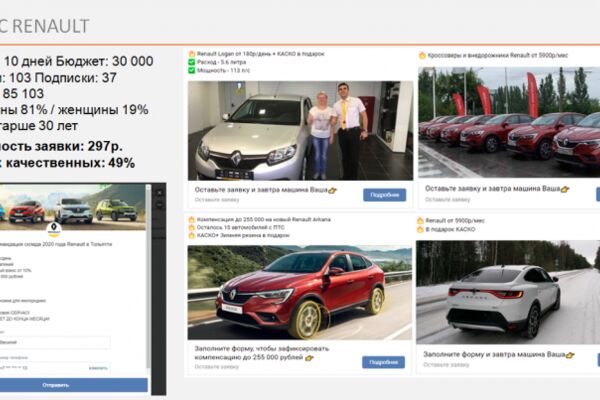Screen dimensions: 600x400
Task: Click pointing hand emoji in Logan ad title
Action: (332, 190)
